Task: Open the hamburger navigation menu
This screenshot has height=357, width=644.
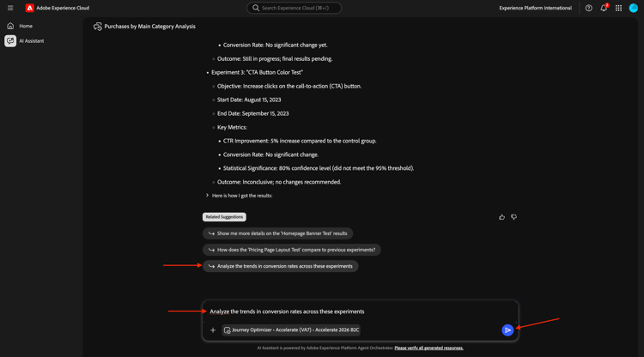Action: pyautogui.click(x=10, y=8)
